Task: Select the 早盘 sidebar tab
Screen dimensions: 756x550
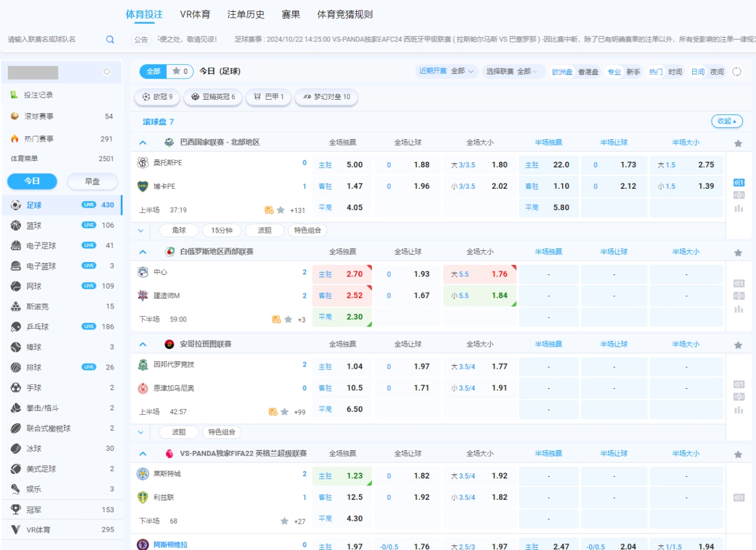Action: coord(92,181)
